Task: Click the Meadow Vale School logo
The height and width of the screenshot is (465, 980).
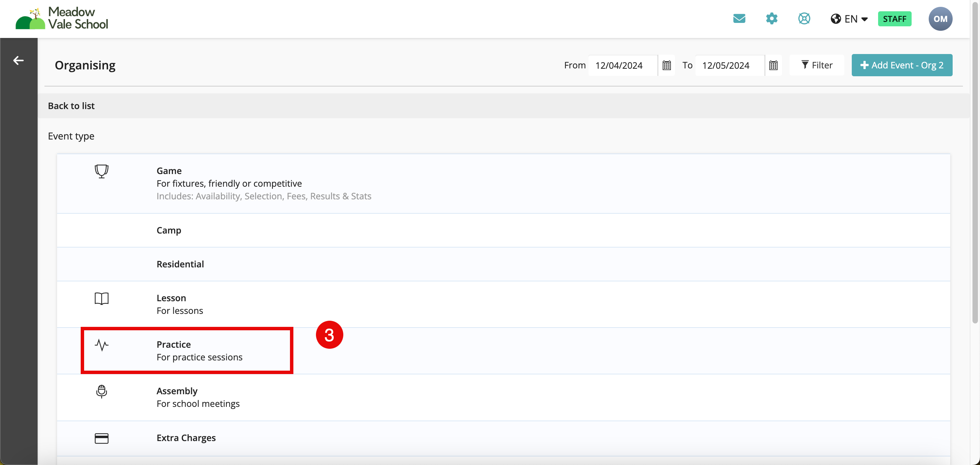Action: 62,18
